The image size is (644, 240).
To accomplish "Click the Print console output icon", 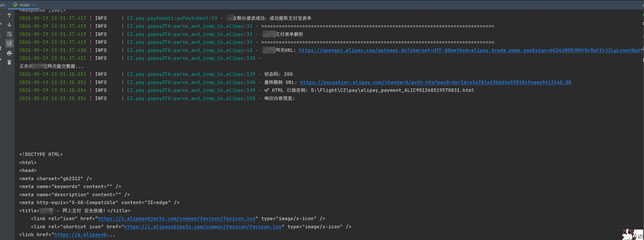I will pos(9,53).
